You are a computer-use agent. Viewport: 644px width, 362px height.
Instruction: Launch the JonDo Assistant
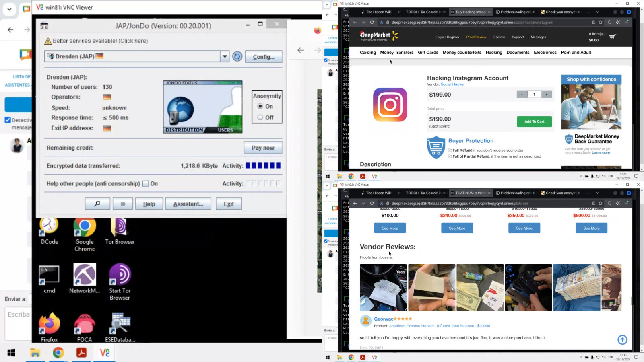click(x=188, y=204)
